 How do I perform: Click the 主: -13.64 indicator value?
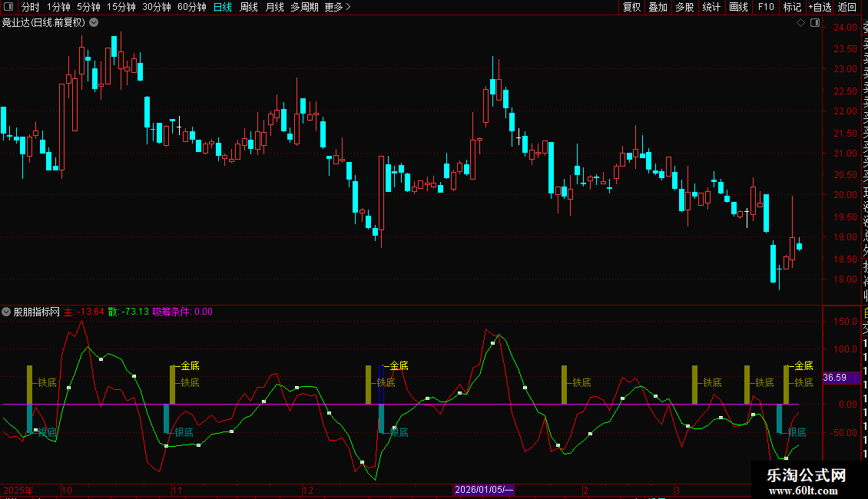[84, 312]
